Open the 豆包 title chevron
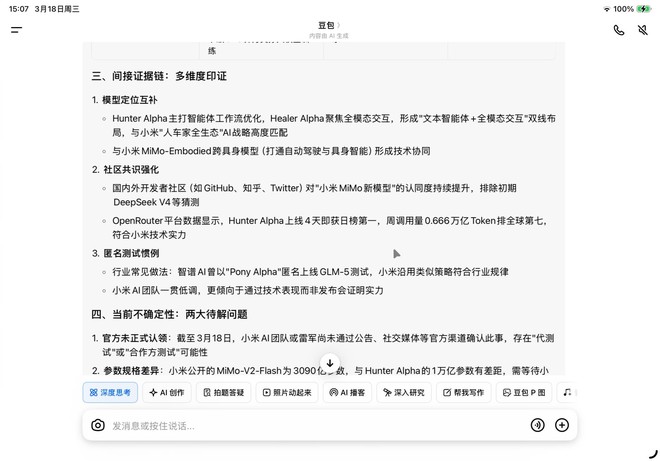 coord(339,25)
